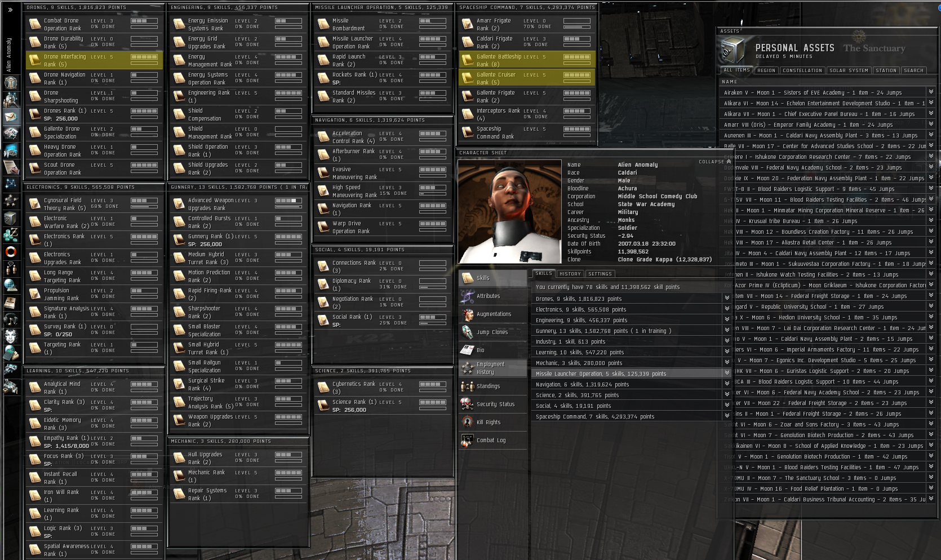Image resolution: width=941 pixels, height=560 pixels.
Task: Expand the Engineering skill group chevron
Action: click(x=727, y=320)
